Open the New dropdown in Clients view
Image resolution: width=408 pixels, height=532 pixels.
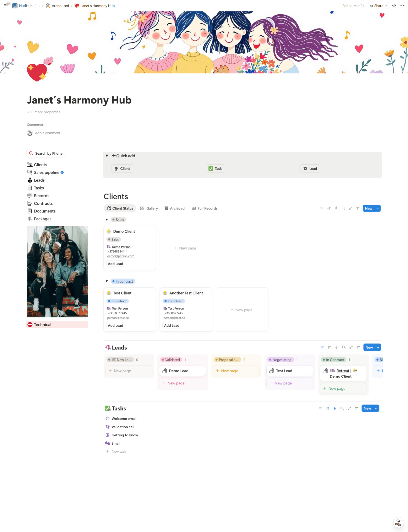[377, 208]
